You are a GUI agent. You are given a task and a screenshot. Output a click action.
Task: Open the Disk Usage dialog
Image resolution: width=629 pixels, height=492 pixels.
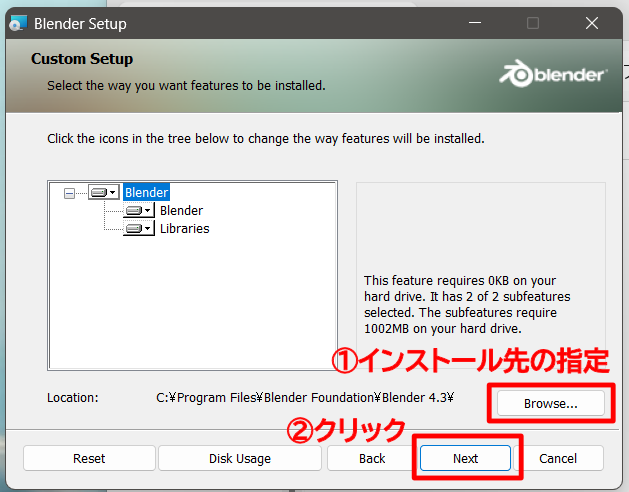(240, 458)
